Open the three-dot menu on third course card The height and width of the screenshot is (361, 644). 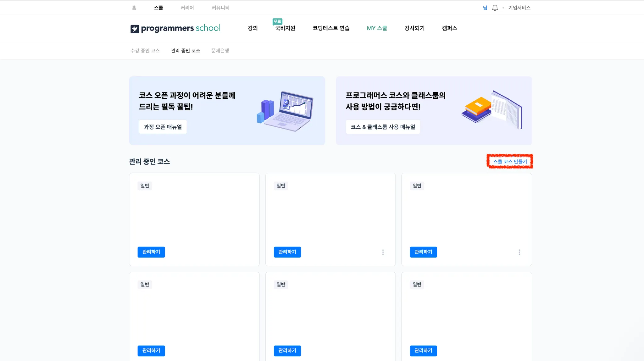tap(519, 252)
